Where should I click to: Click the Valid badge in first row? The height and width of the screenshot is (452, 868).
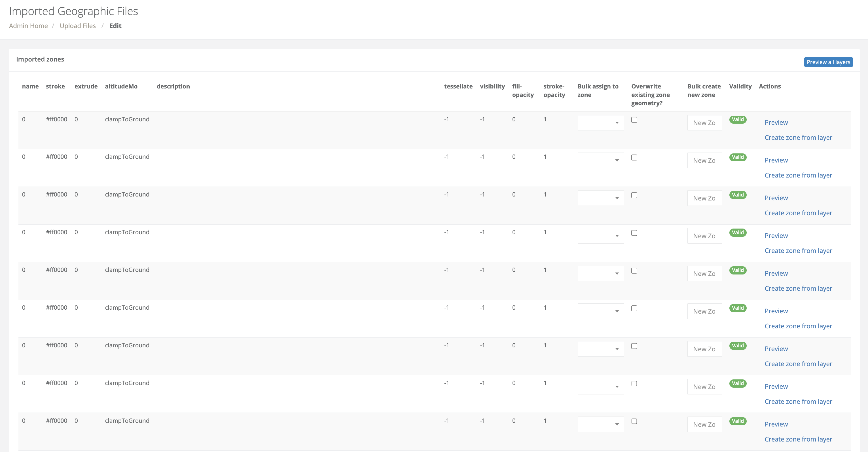click(737, 119)
